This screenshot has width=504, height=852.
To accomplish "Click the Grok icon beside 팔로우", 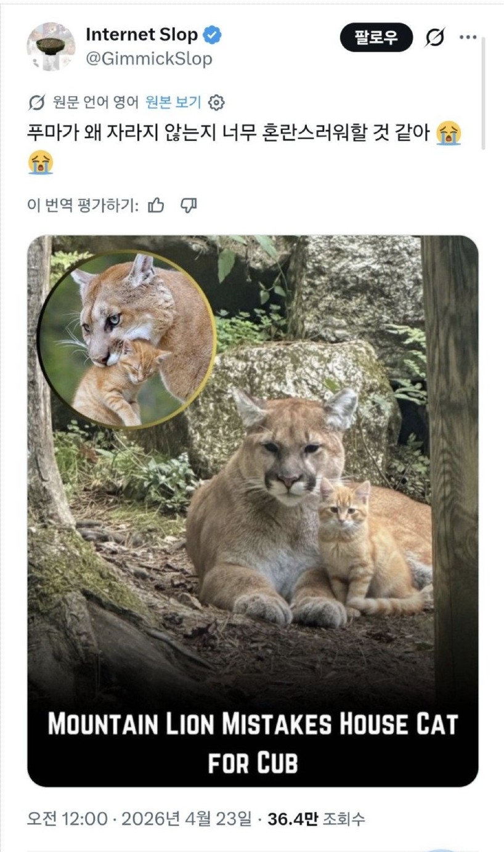I will point(434,38).
